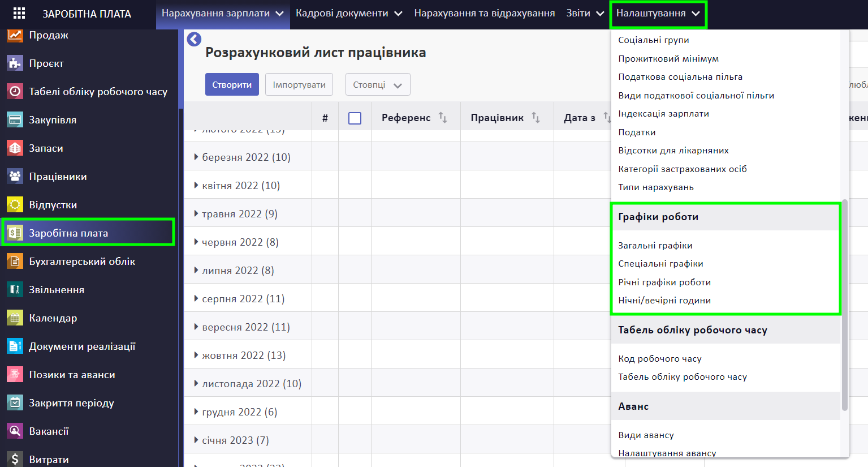Sort by Референс column arrows

point(443,118)
